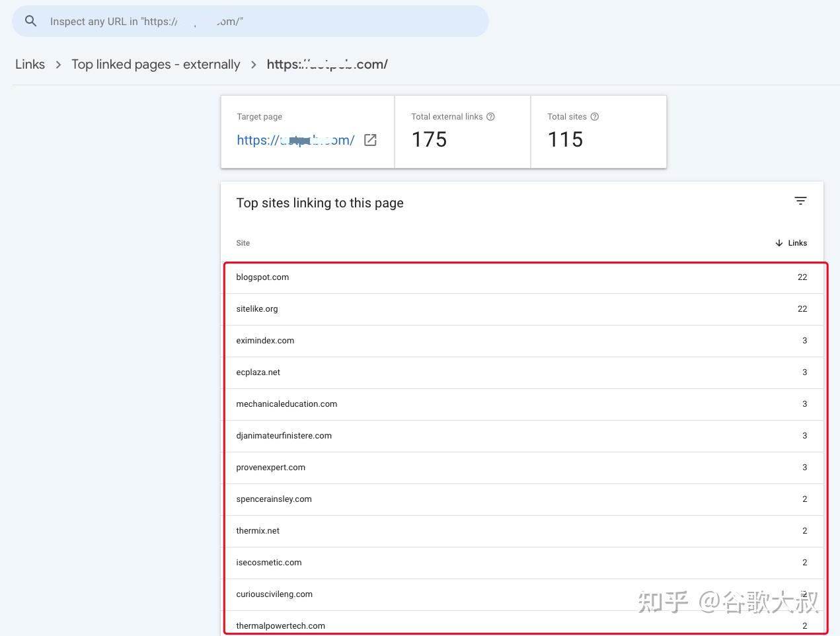Select the isecosmetic.com row

click(522, 563)
